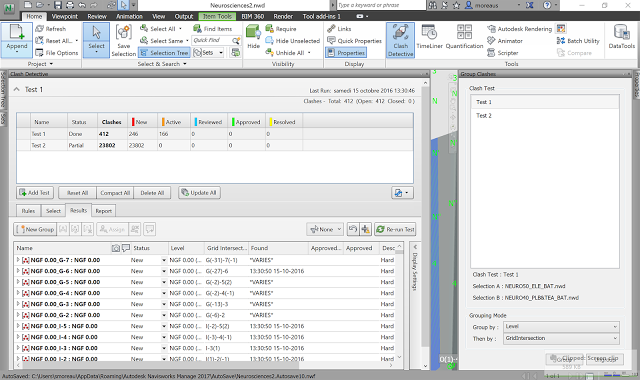Open the Quantification tool

464,37
